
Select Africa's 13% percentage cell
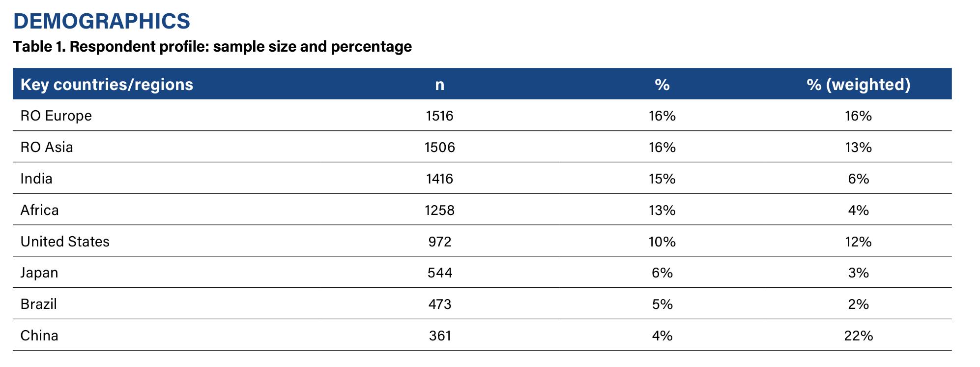tap(662, 210)
